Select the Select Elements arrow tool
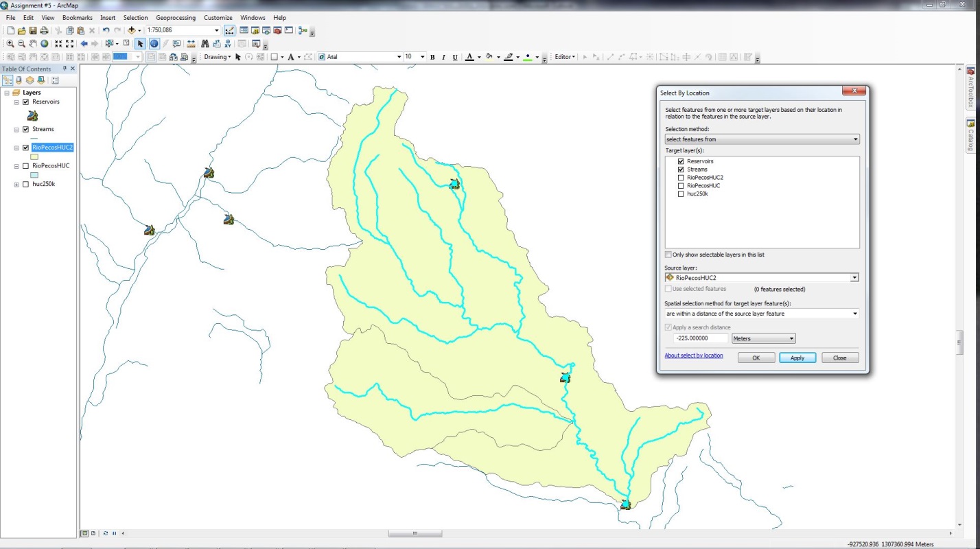 tap(140, 43)
